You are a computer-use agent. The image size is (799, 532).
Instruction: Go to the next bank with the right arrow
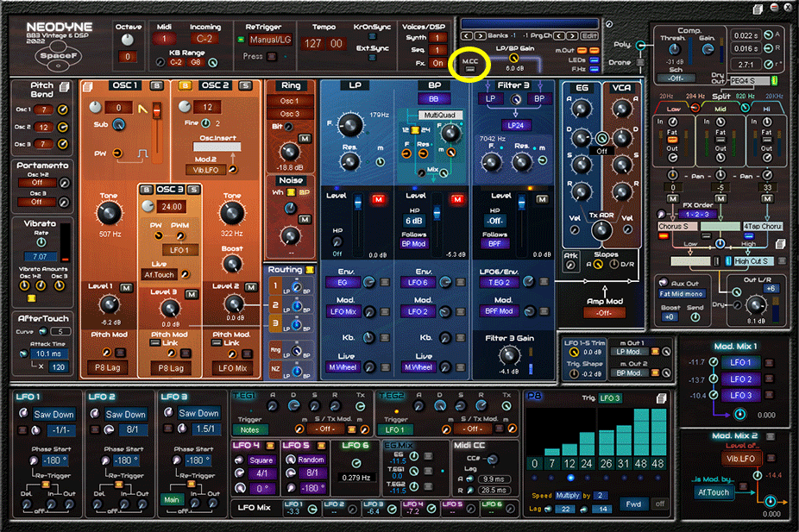pyautogui.click(x=480, y=35)
